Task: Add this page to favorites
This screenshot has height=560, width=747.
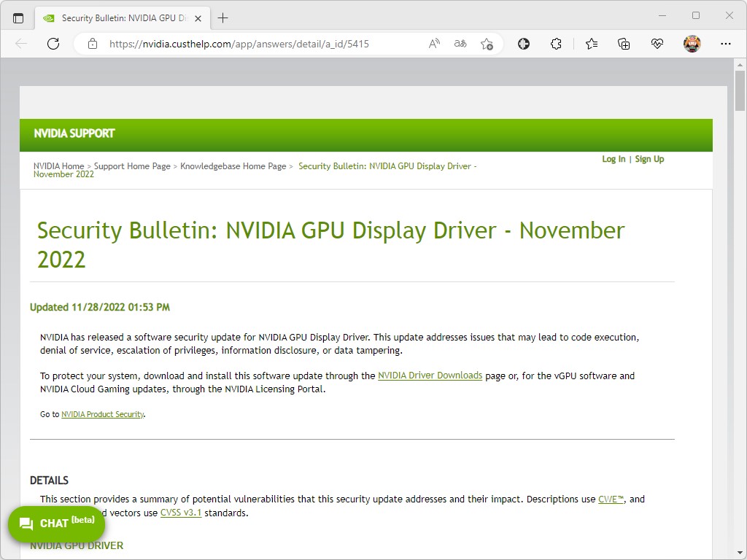Action: pos(487,44)
